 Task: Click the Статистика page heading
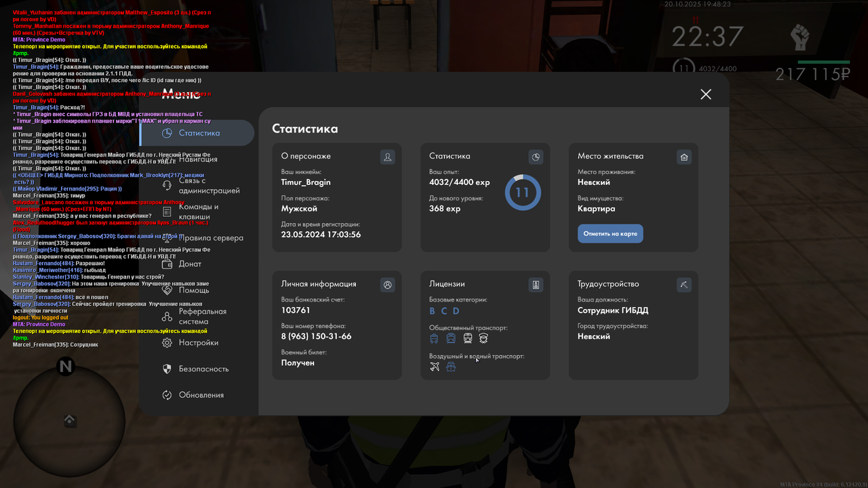point(305,129)
